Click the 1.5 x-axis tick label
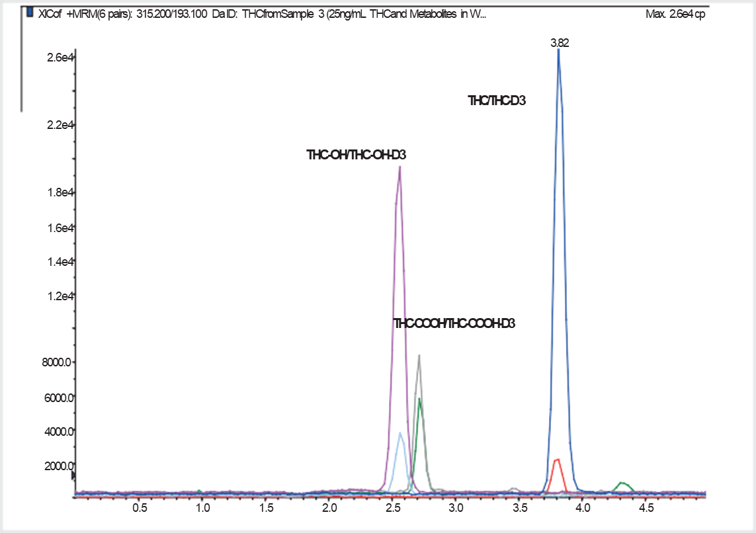The height and width of the screenshot is (533, 756). (x=266, y=507)
